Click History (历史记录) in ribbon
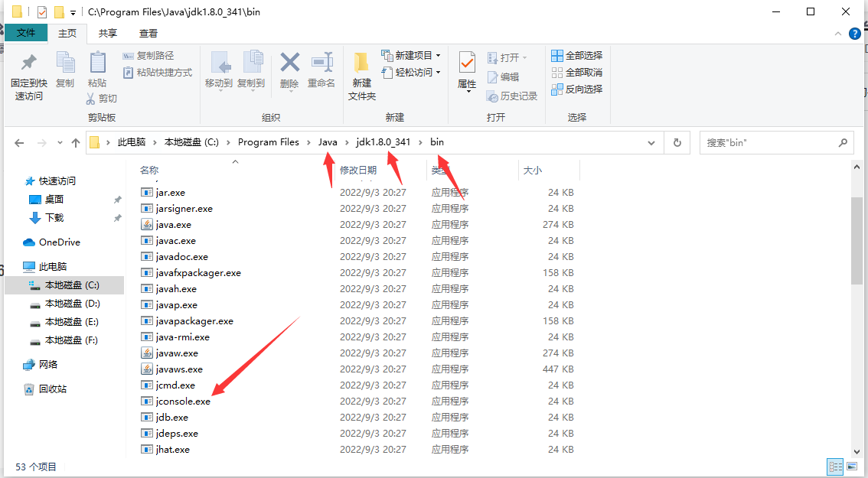 pos(512,96)
